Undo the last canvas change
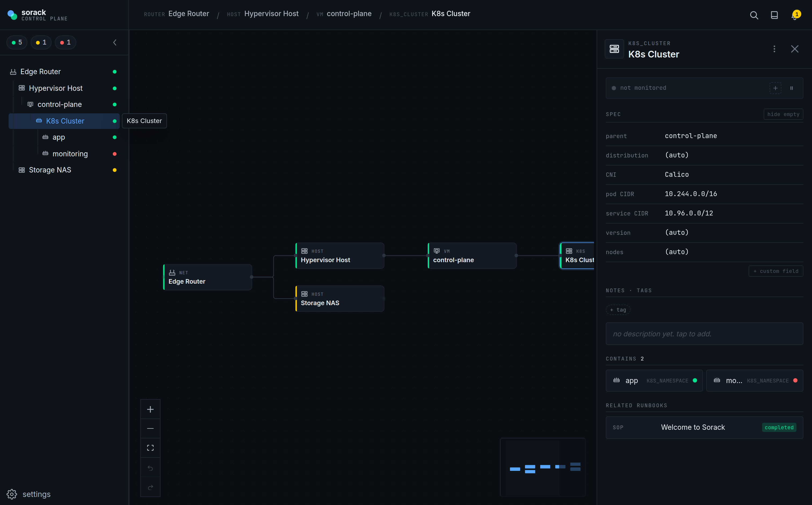 [x=150, y=468]
